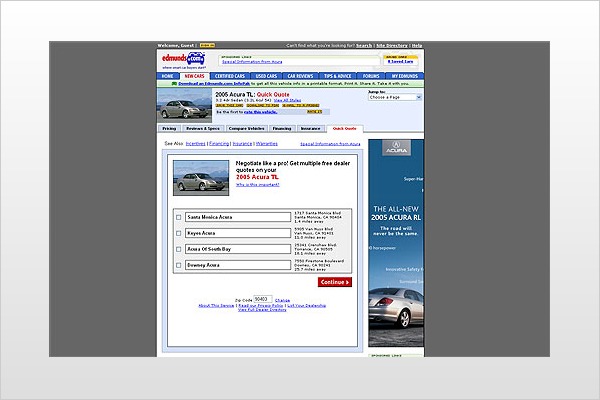Click the View All Styles link
This screenshot has width=600, height=400.
tap(287, 100)
